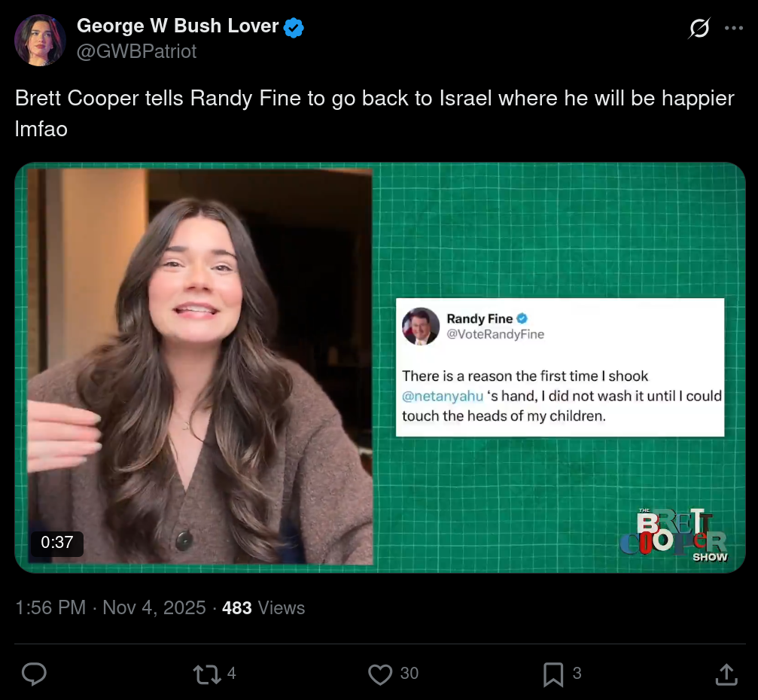Screen dimensions: 758x700
Task: Click the @VoteRandyFine handle in the video
Action: 495,334
